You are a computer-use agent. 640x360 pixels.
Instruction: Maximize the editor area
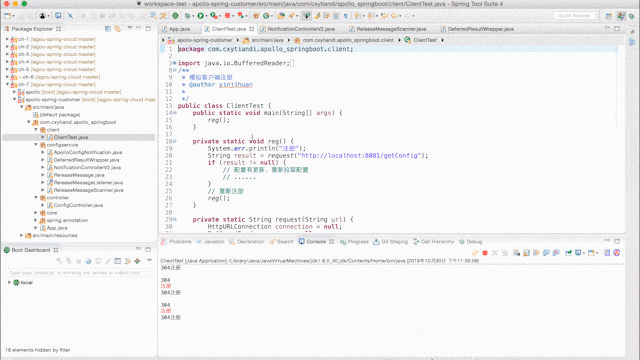(x=617, y=28)
